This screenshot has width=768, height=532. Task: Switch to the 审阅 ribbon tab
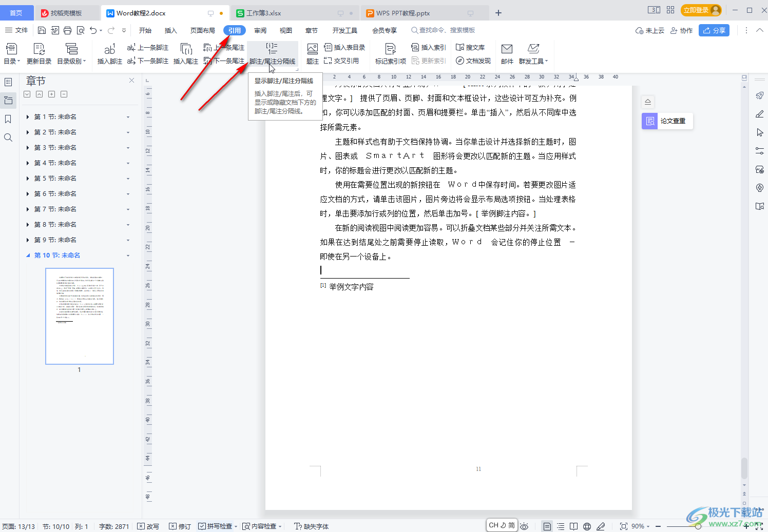[260, 30]
